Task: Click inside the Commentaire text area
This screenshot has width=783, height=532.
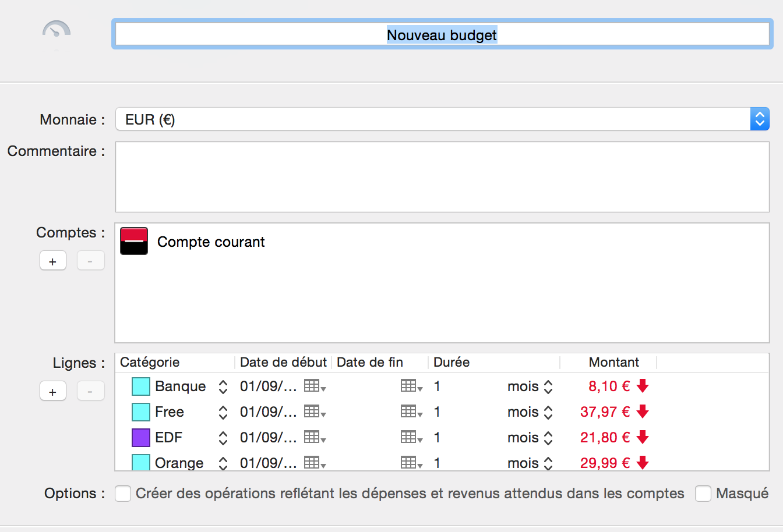Action: [x=442, y=177]
